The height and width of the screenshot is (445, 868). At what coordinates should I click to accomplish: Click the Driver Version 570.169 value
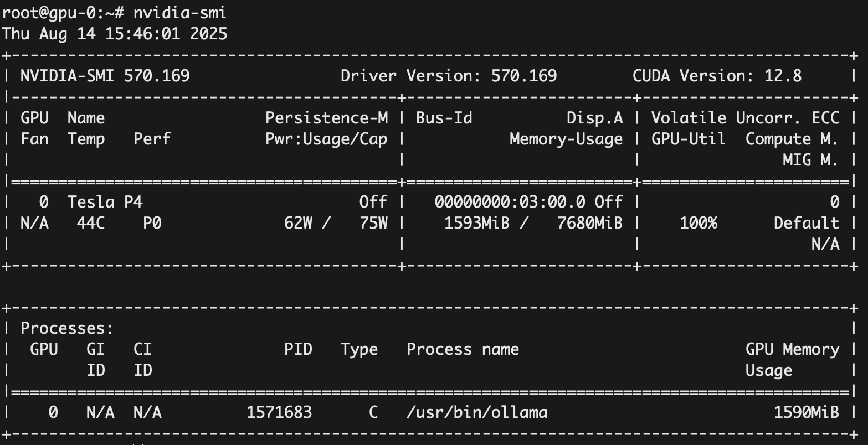point(524,76)
